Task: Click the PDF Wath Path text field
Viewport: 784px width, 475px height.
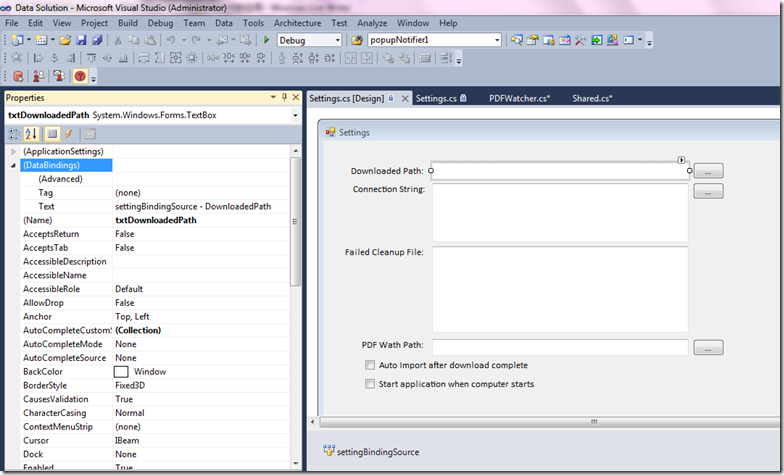Action: pyautogui.click(x=560, y=347)
